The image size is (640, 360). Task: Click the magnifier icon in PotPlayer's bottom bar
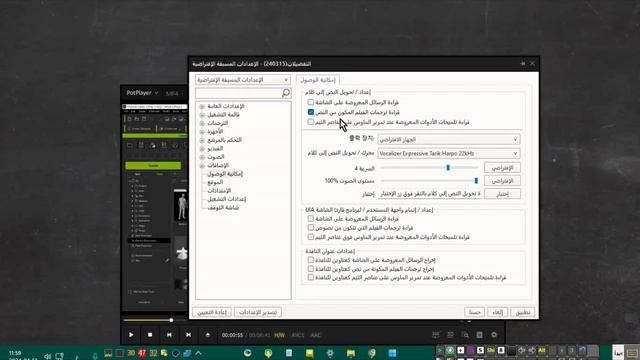pyautogui.click(x=465, y=335)
